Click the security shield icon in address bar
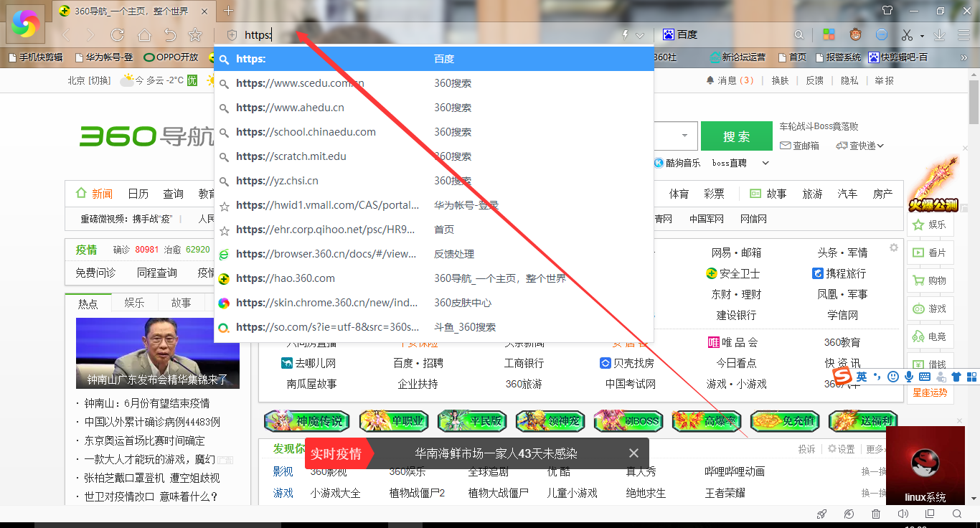The height and width of the screenshot is (528, 980). pos(232,34)
